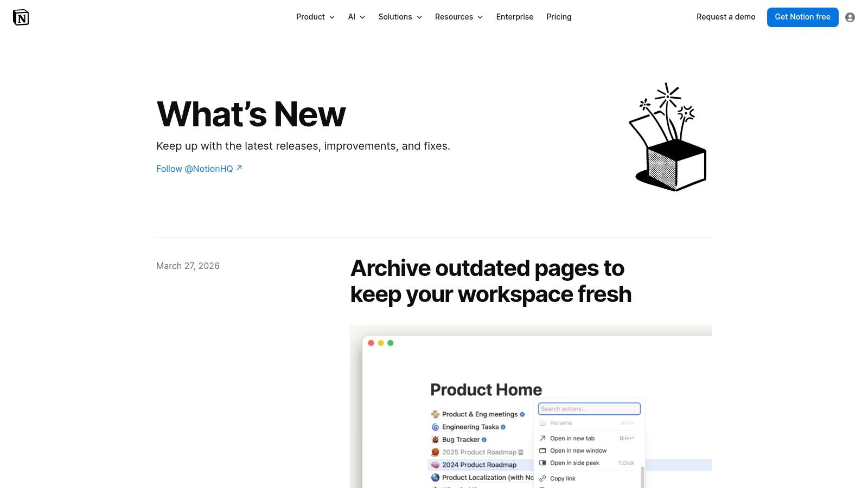Click the Archive outdated pages headline

coord(490,281)
